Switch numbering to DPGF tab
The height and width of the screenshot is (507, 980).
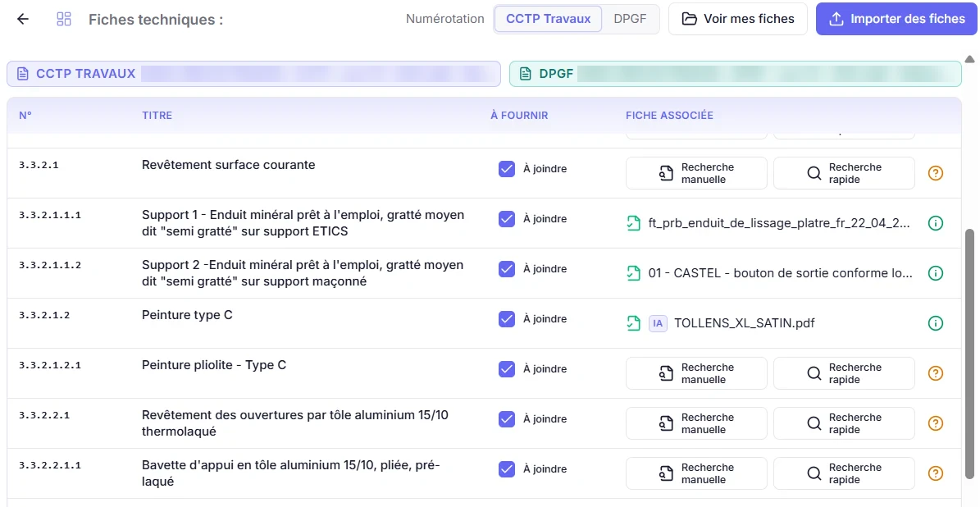[630, 19]
